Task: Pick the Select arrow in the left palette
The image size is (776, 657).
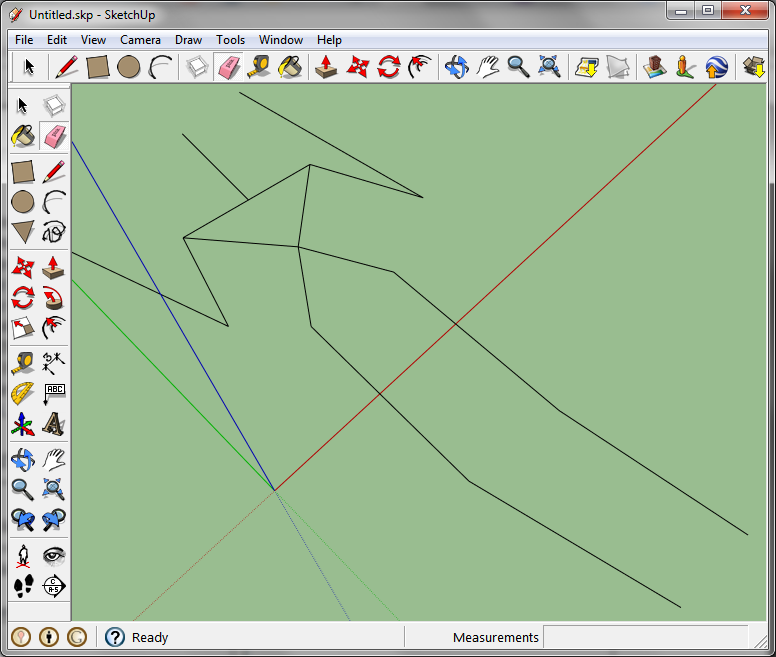Action: (x=23, y=105)
